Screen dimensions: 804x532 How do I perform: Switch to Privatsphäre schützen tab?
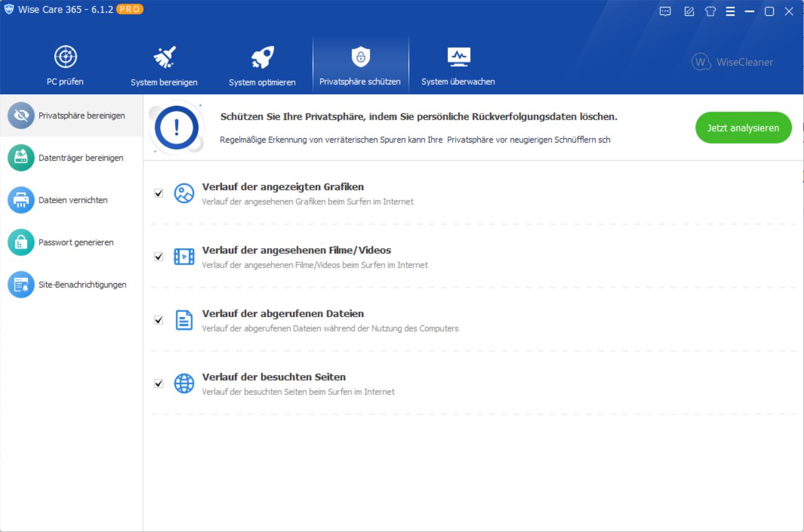pos(360,65)
